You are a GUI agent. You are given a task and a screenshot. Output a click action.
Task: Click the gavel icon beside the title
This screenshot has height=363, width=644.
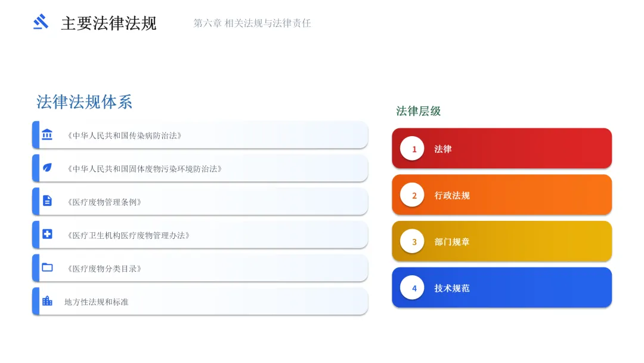click(41, 22)
